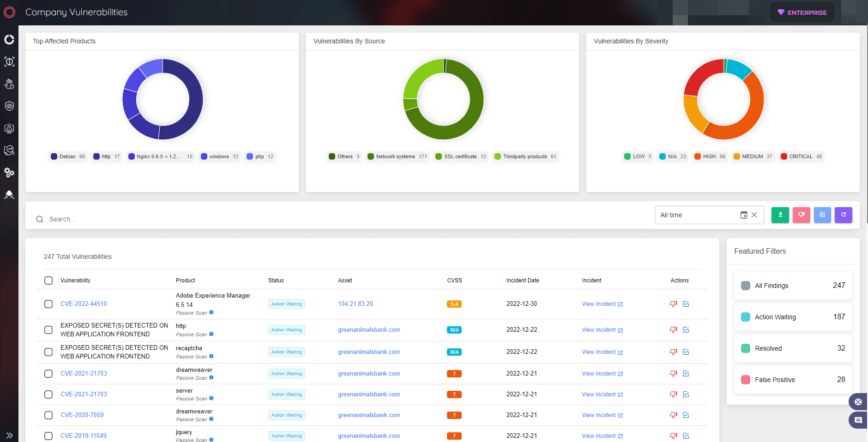The height and width of the screenshot is (442, 868).
Task: Select the False Positive filter
Action: click(793, 380)
